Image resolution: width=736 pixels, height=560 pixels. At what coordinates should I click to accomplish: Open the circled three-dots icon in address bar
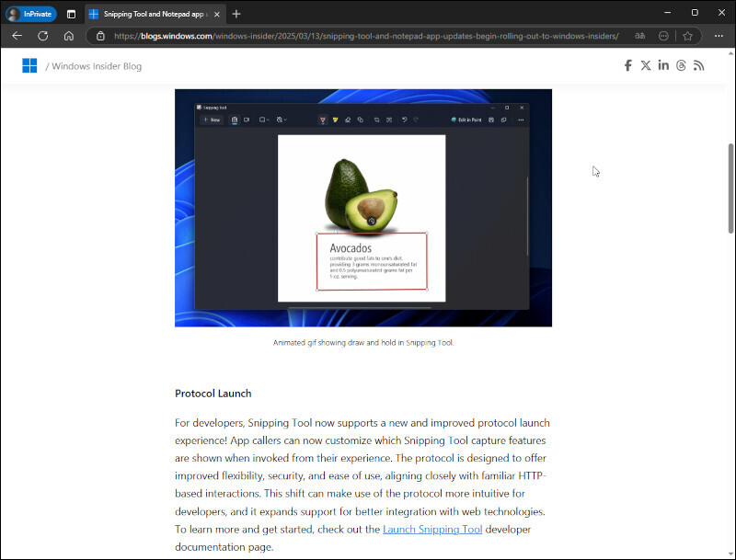tap(663, 36)
